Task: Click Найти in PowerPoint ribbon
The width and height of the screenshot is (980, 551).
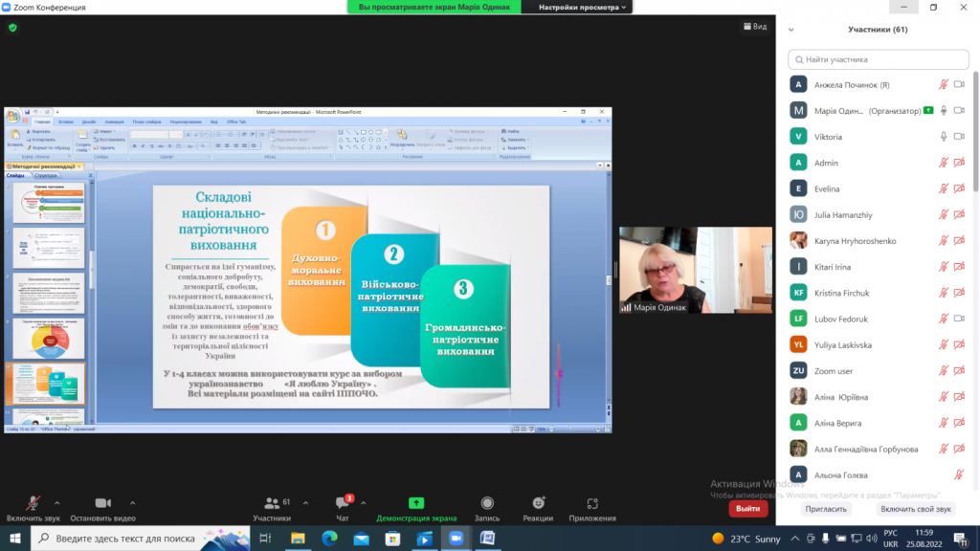Action: [511, 131]
